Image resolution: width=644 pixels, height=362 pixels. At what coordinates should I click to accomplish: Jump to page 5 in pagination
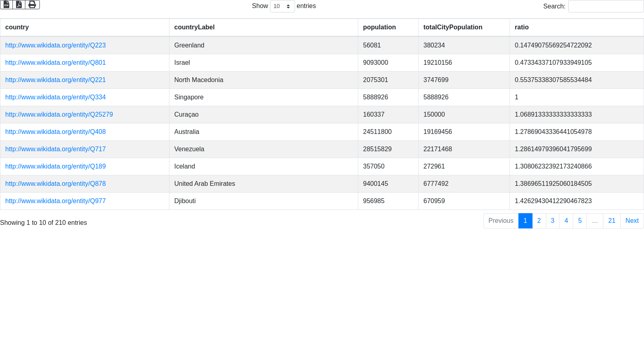tap(580, 221)
